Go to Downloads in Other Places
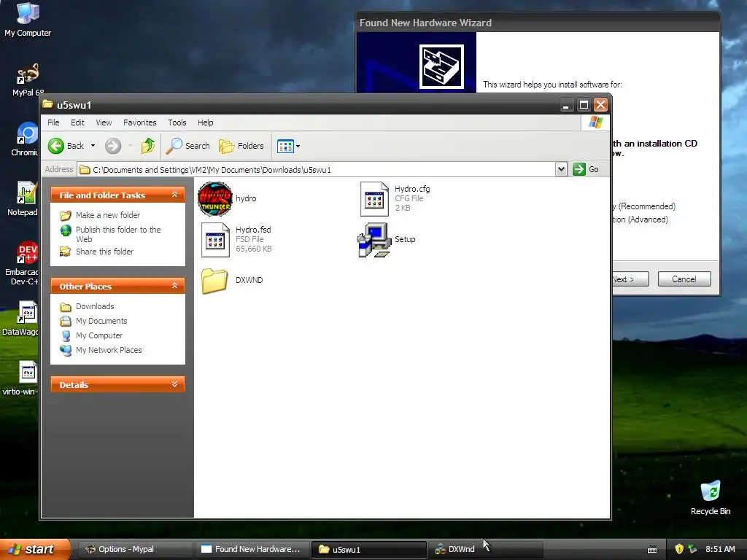 click(95, 306)
